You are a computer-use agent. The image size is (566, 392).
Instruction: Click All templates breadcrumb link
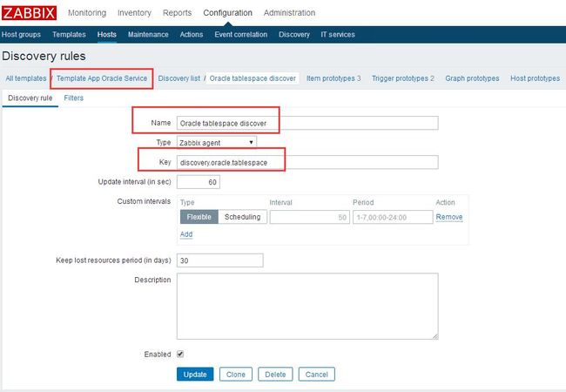(x=26, y=78)
